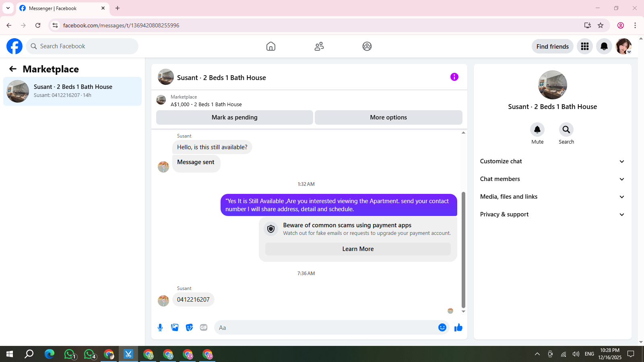This screenshot has height=362, width=644.
Task: Reload the page in Chrome
Action: tap(38, 25)
